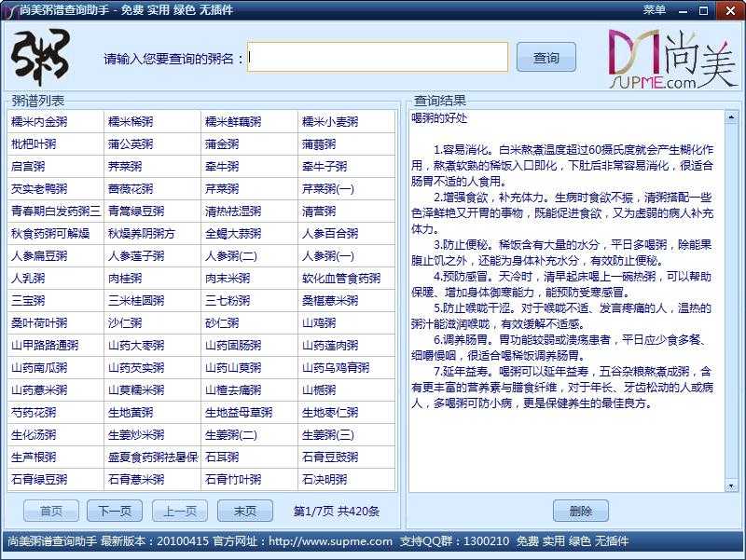Click the 删除 delete button

click(x=580, y=510)
